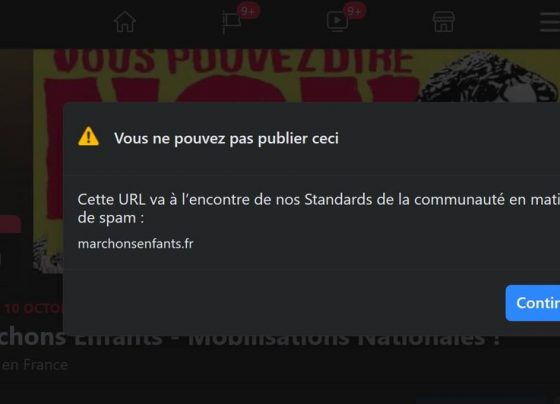560x404 pixels.
Task: Click "de spam :" line in dialog
Action: pos(111,218)
